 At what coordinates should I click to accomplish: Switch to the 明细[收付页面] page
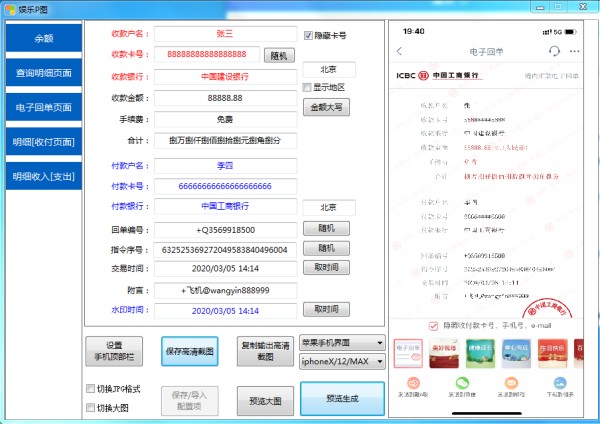(44, 142)
